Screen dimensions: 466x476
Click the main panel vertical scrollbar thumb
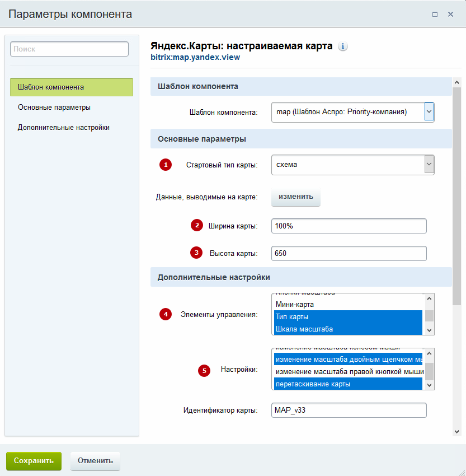click(456, 197)
